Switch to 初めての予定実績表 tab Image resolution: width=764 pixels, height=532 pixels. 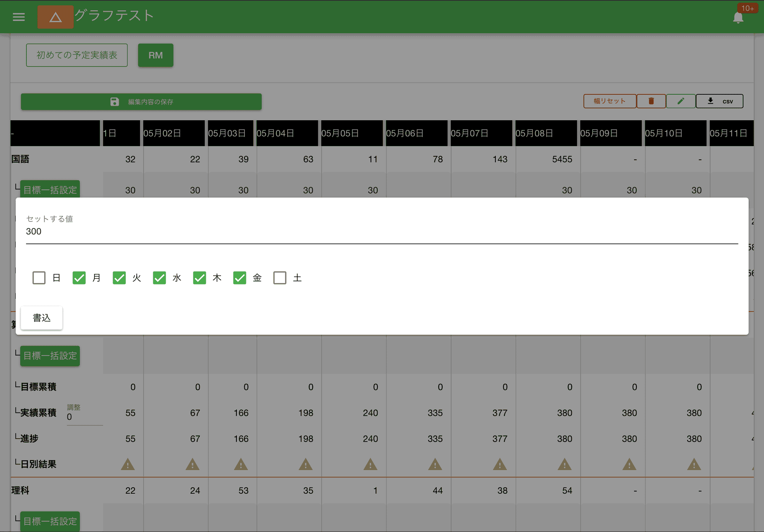point(77,55)
